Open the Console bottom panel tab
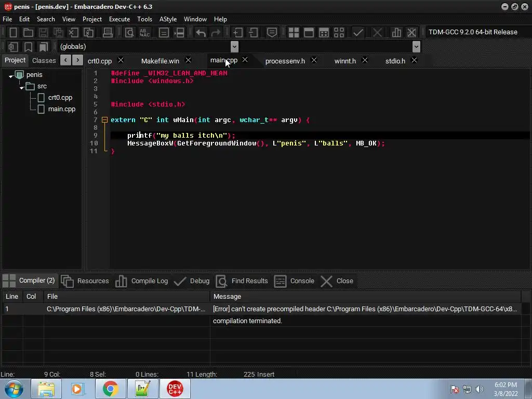The height and width of the screenshot is (399, 532). [294, 281]
